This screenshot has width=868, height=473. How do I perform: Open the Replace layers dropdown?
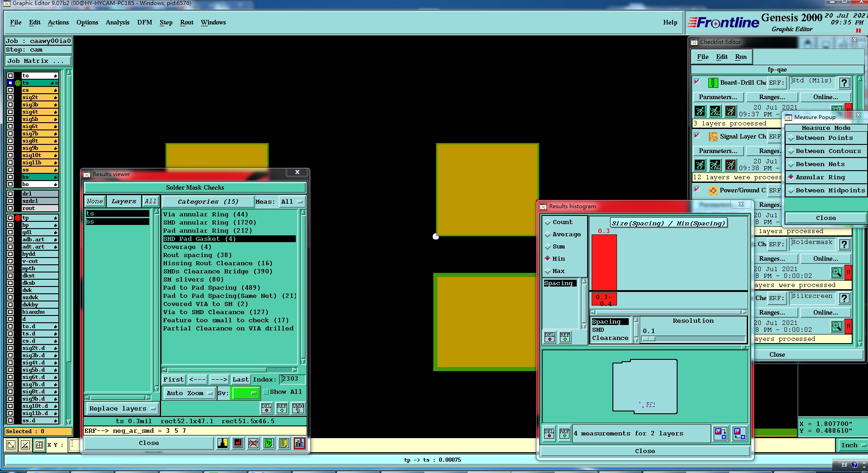122,409
